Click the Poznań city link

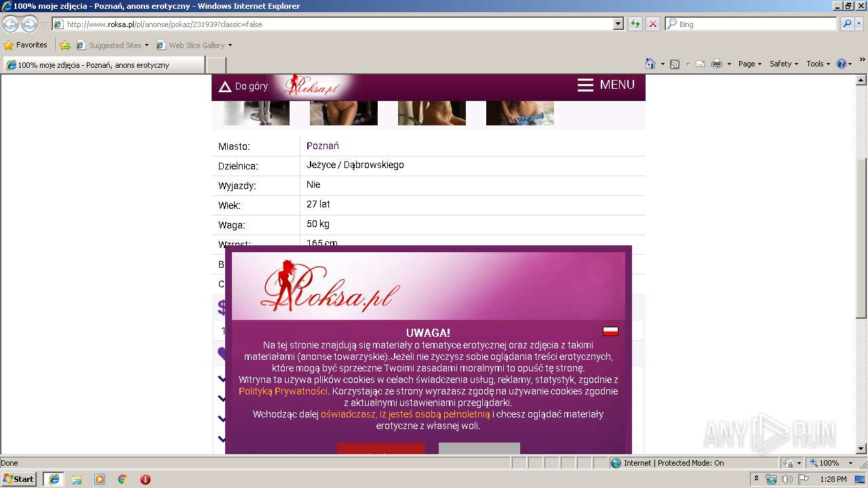(x=323, y=146)
